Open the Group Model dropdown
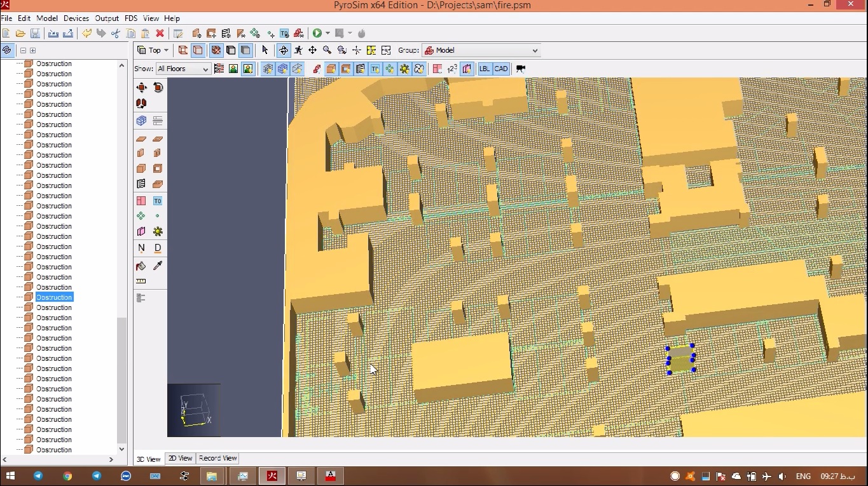868x486 pixels. click(x=481, y=50)
